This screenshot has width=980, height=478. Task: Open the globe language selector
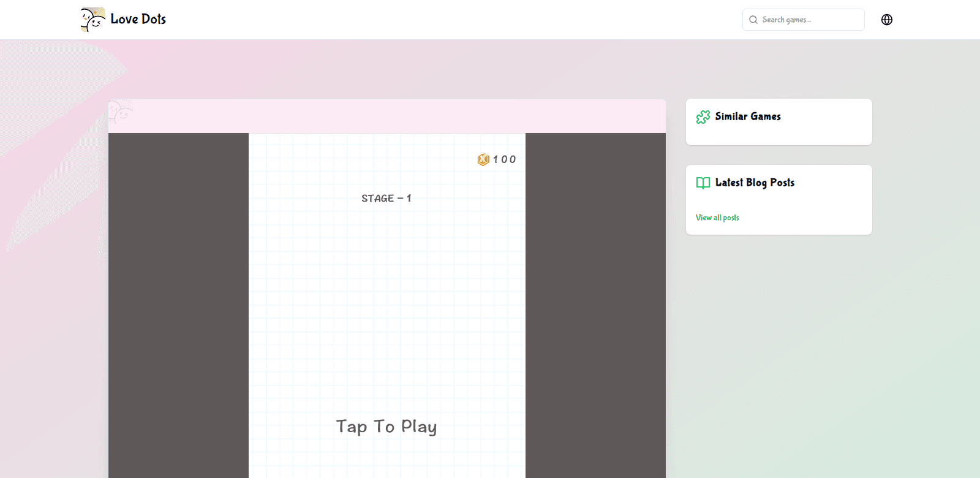[x=887, y=20]
